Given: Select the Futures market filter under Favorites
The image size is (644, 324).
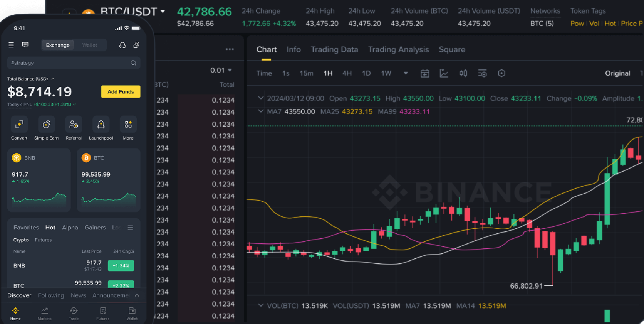Looking at the screenshot, I should [x=43, y=240].
